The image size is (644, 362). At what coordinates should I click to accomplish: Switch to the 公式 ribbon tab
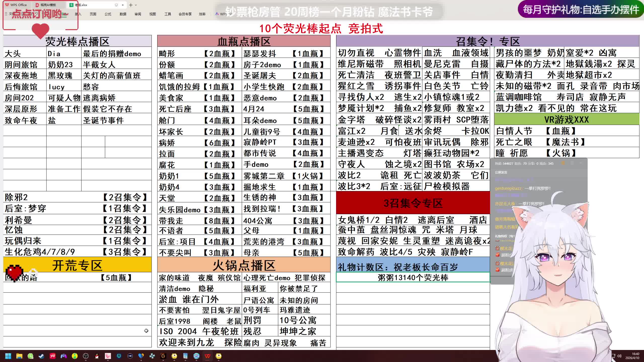[108, 14]
